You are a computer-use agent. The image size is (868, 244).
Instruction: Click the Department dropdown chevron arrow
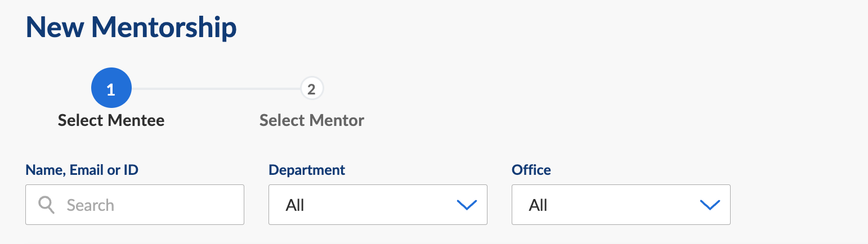tap(467, 205)
